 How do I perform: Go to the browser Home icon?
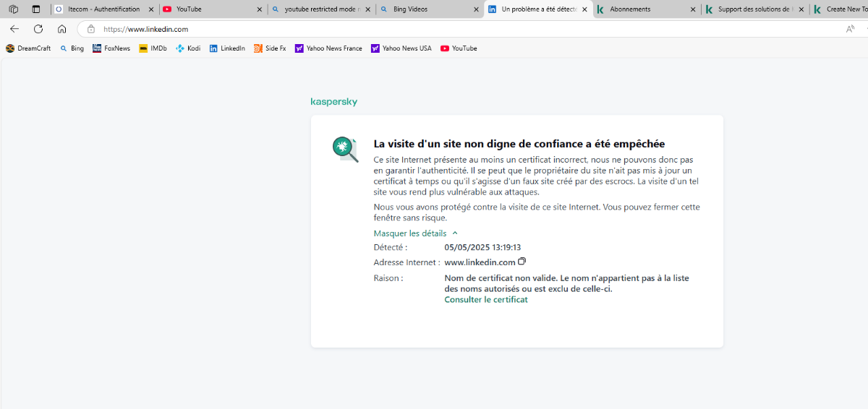[x=61, y=29]
